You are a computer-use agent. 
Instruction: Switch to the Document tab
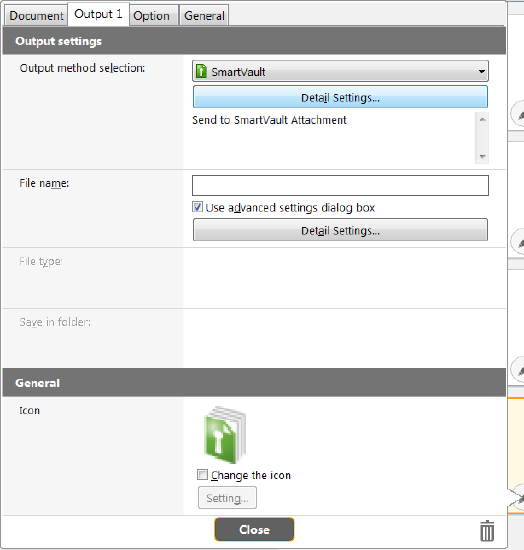pos(36,16)
